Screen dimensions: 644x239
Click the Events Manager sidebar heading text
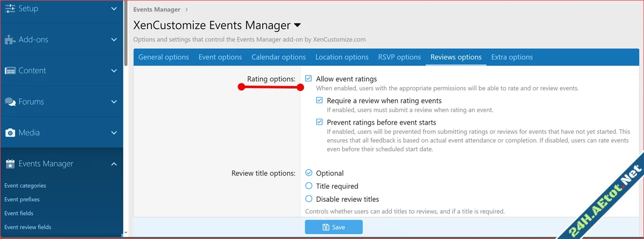(46, 164)
